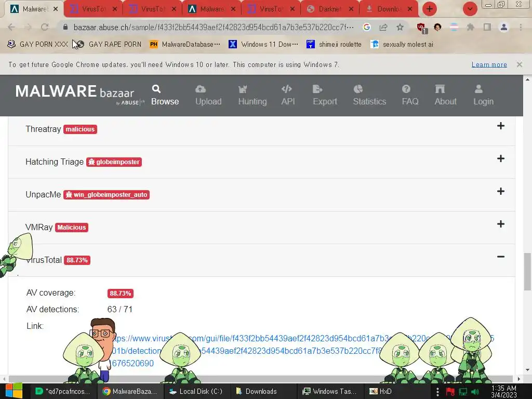This screenshot has height=399, width=532.
Task: Bookmark this page with the star
Action: (400, 27)
